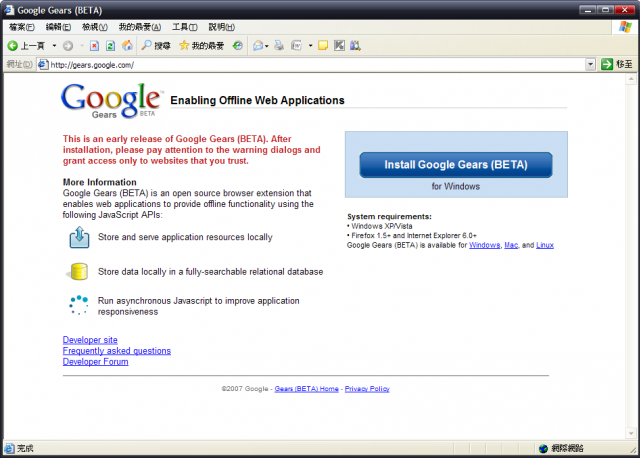The image size is (640, 458).
Task: Click the Mail envelope toolbar icon
Action: 258,46
